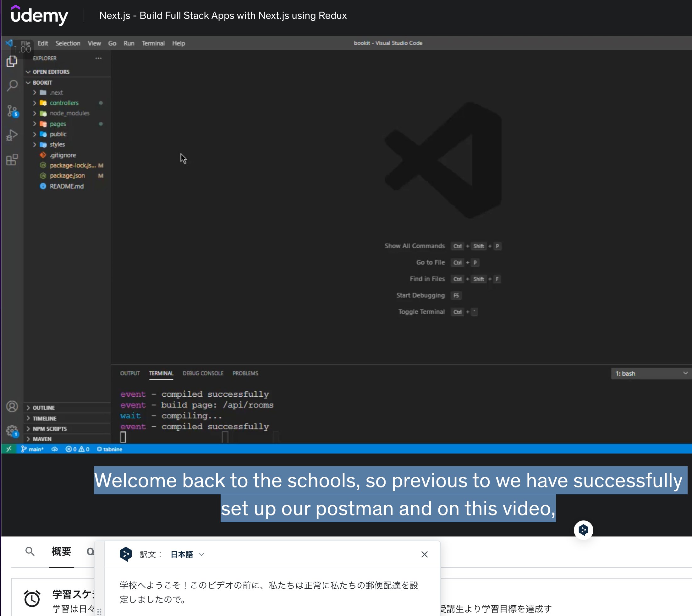The height and width of the screenshot is (616, 692).
Task: Expand the NPM SCRIPTS section
Action: [x=49, y=429]
